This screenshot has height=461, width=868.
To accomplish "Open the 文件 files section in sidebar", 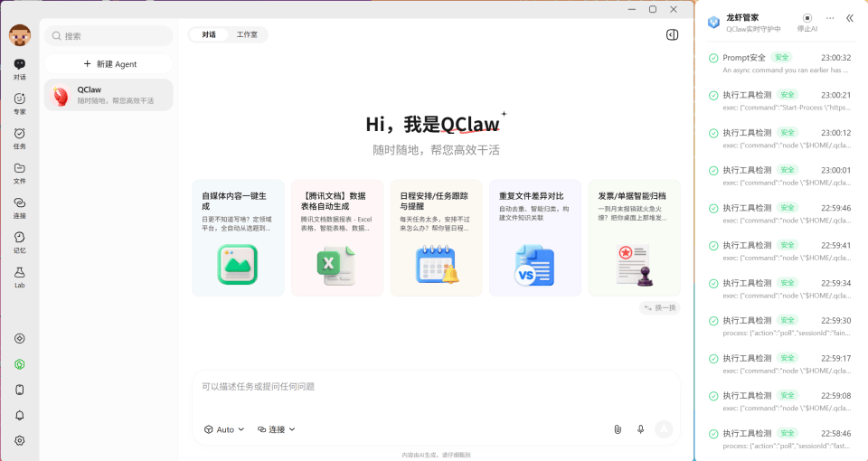I will [19, 174].
